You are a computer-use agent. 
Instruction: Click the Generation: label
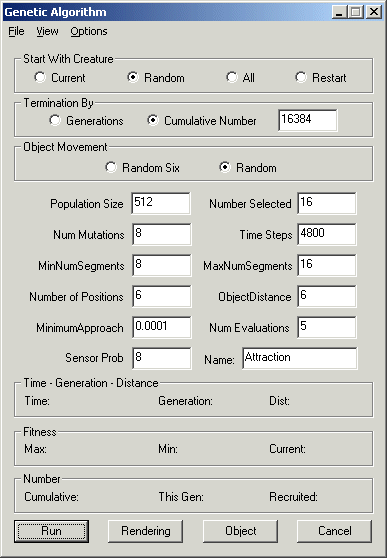[185, 401]
